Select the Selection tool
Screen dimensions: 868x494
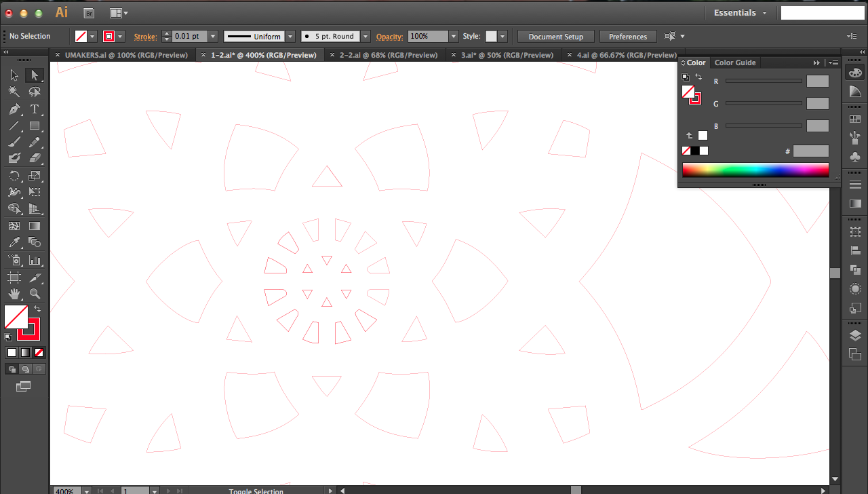coord(14,75)
